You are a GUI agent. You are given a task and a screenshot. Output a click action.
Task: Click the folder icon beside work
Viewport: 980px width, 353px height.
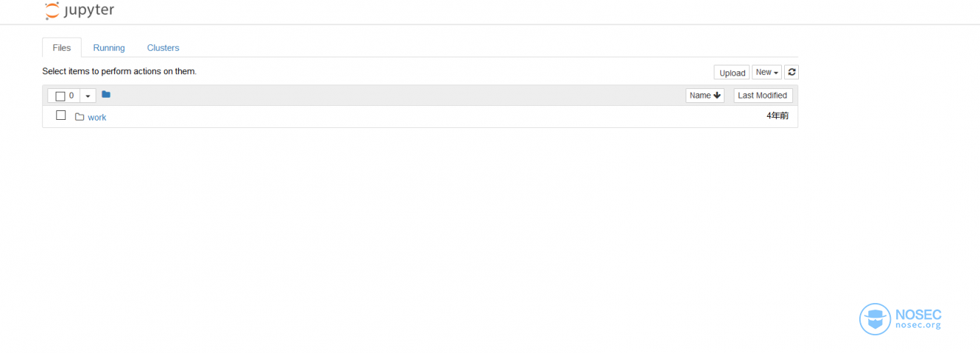point(80,117)
